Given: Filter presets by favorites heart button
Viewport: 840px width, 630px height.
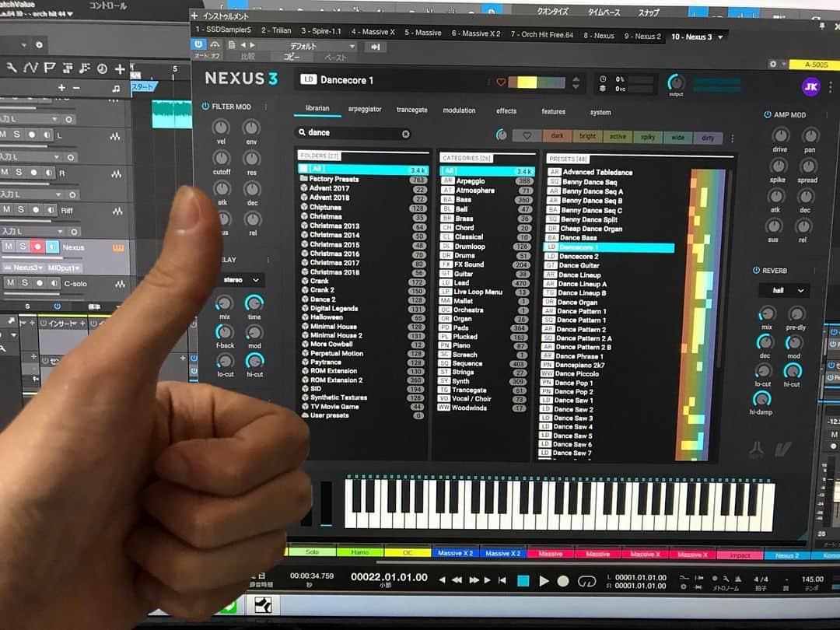Looking at the screenshot, I should [x=527, y=135].
